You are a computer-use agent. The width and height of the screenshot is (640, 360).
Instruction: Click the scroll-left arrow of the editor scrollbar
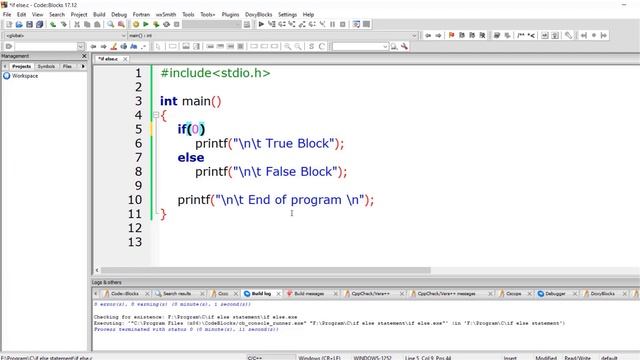97,270
